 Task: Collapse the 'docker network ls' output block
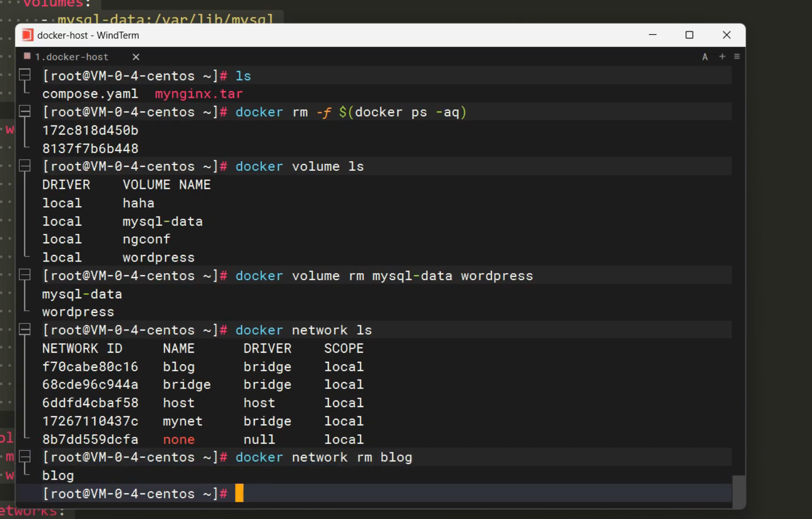point(25,330)
